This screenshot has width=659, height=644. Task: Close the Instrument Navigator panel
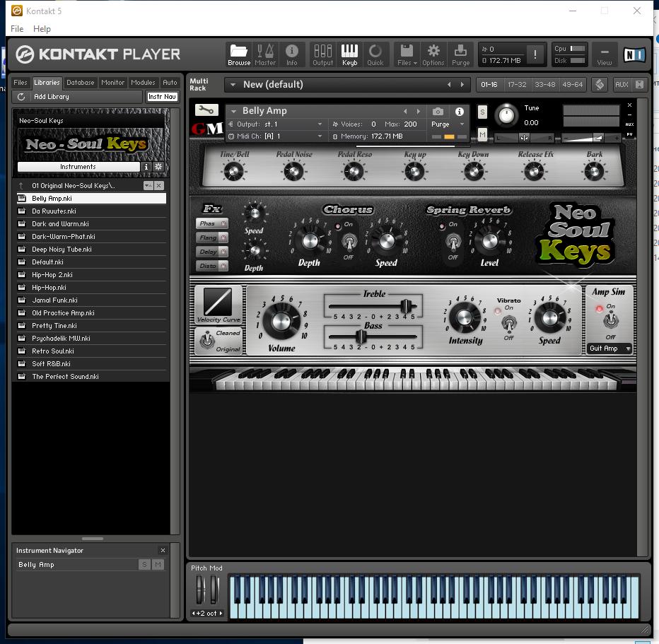[x=163, y=550]
